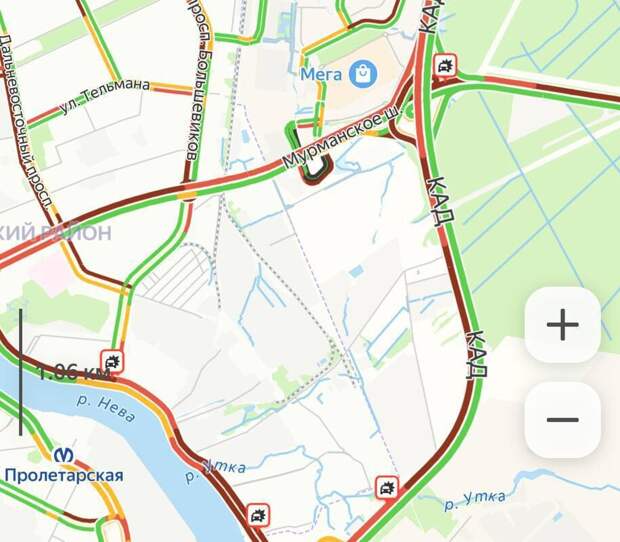Tap the Дальневосточный просп. street label
The width and height of the screenshot is (620, 542).
tap(25, 121)
